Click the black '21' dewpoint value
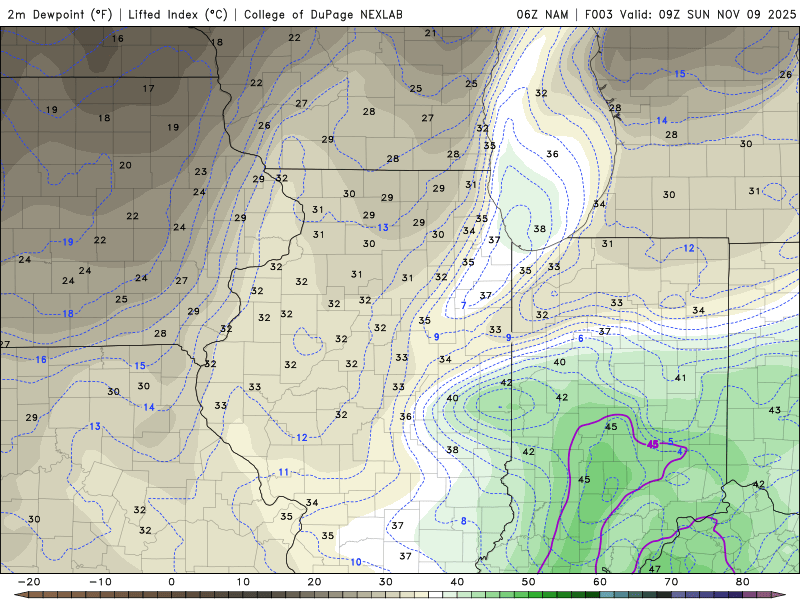The height and width of the screenshot is (600, 800). coord(431,33)
